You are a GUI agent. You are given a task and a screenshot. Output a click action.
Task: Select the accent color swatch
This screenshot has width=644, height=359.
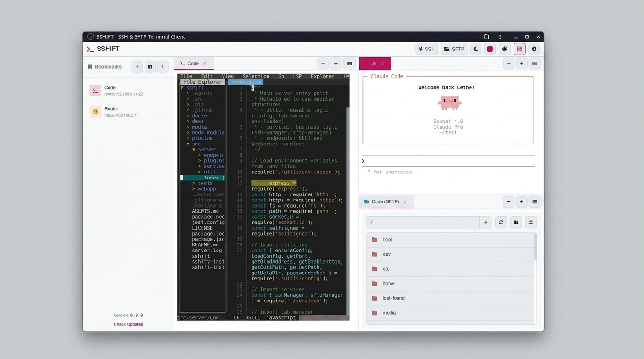click(490, 49)
